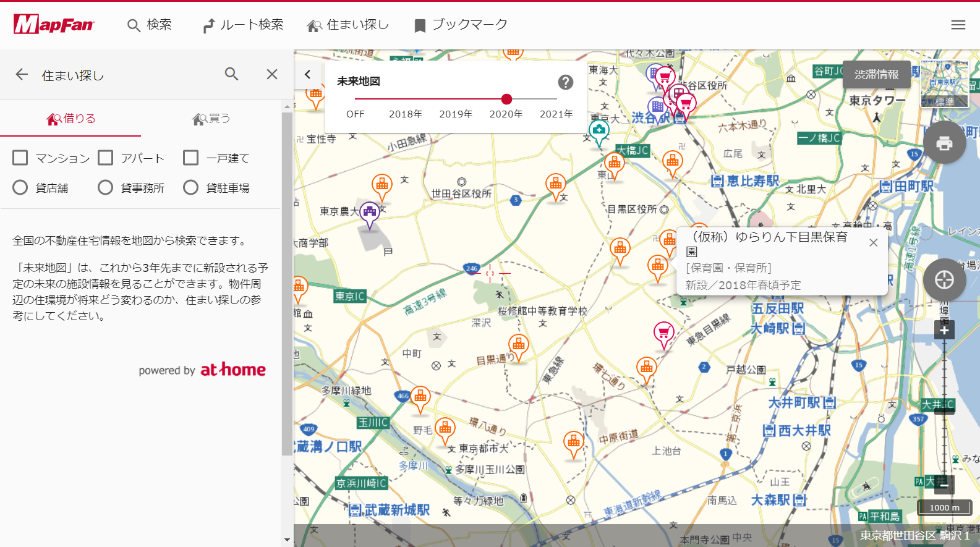Select the 貸駐車場 radio button
Viewport: 980px width, 547px height.
(x=191, y=187)
